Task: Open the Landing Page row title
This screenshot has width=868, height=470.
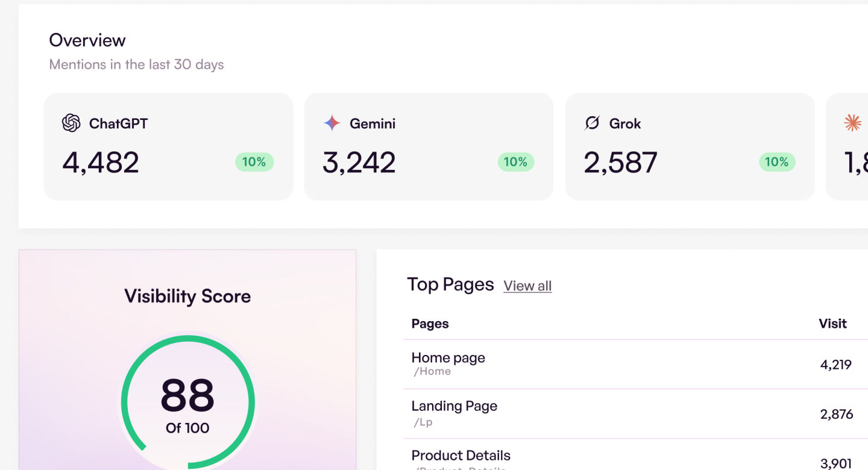Action: tap(454, 406)
